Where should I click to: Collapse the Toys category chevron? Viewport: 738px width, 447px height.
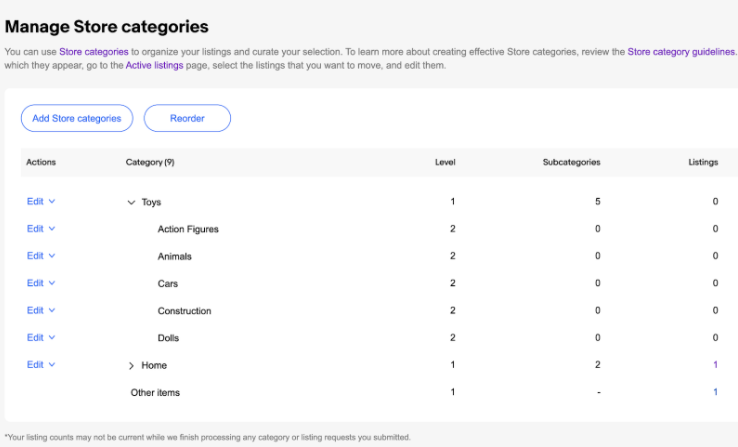(x=131, y=202)
